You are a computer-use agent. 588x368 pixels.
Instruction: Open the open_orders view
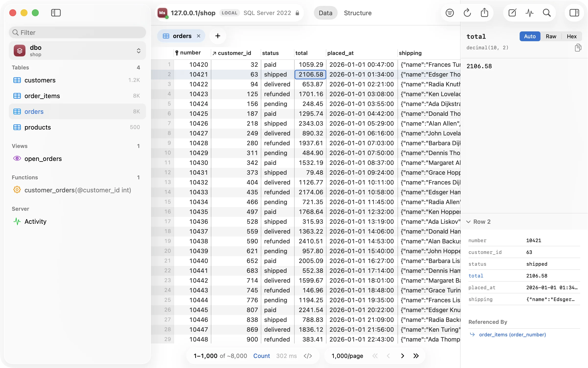[77, 159]
